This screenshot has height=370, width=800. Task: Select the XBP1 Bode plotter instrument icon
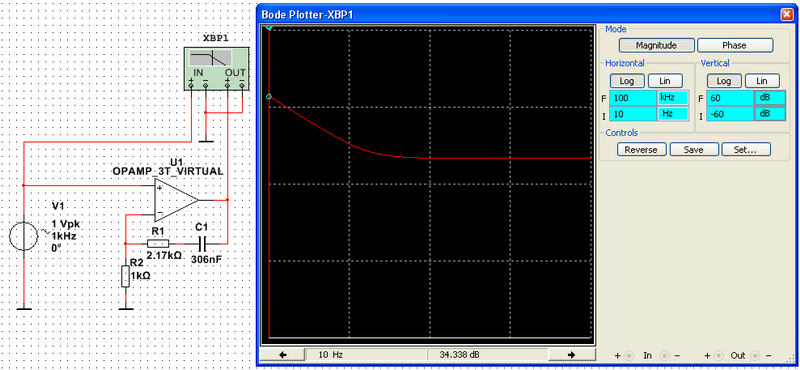coord(216,69)
